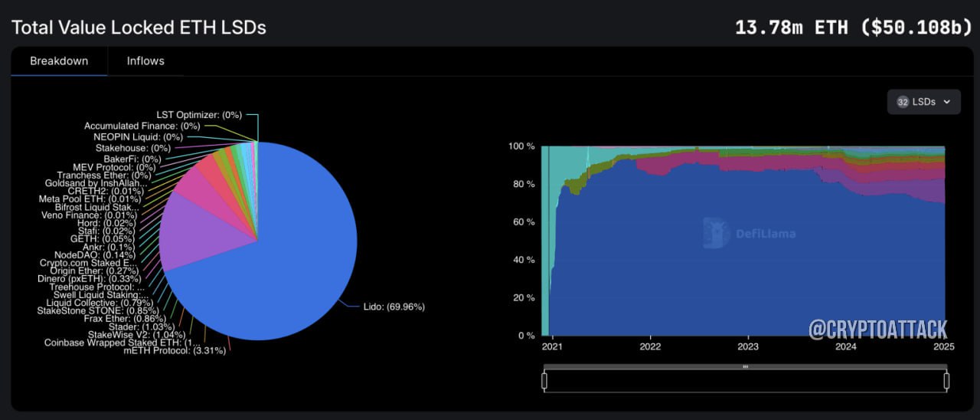
Task: Click the 'Tranchess Ether: (0%)' label
Action: click(x=104, y=175)
